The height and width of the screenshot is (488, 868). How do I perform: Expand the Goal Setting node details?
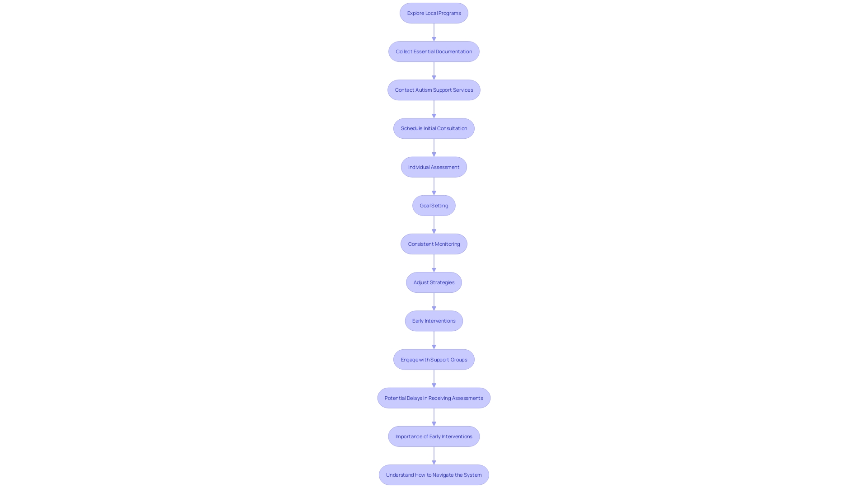(x=434, y=205)
